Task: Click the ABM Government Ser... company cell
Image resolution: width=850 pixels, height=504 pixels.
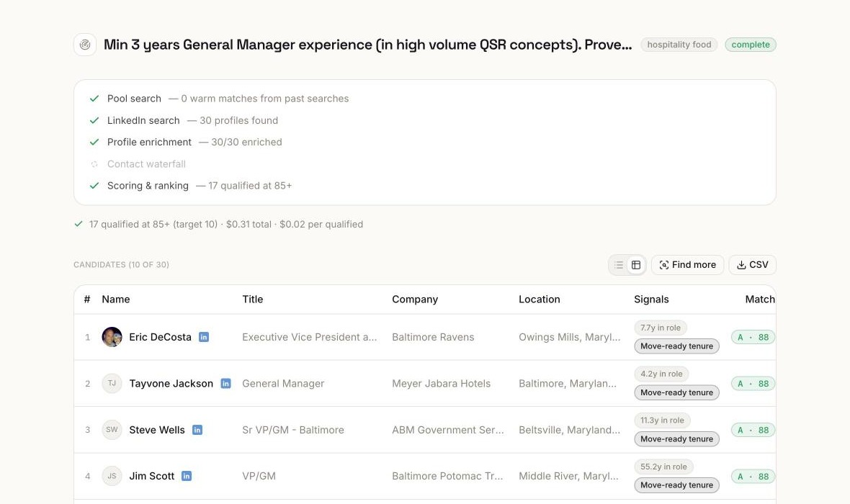Action: coord(448,430)
